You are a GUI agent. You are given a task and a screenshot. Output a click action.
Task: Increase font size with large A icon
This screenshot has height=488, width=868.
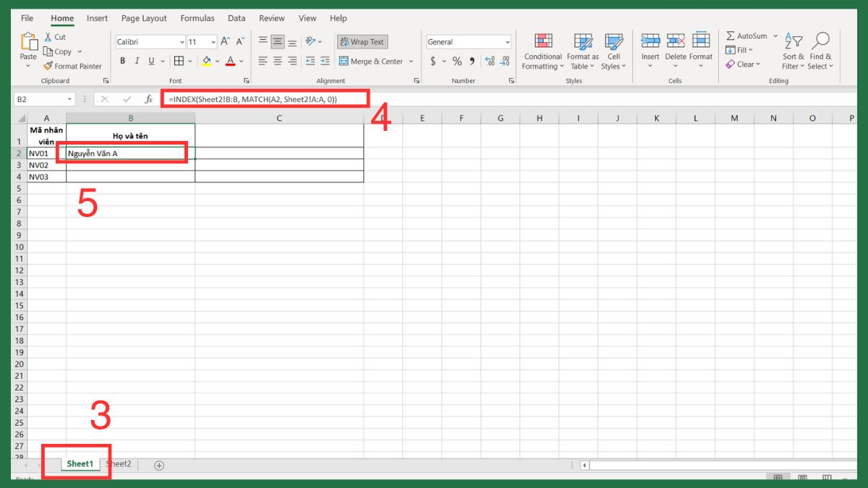point(225,42)
